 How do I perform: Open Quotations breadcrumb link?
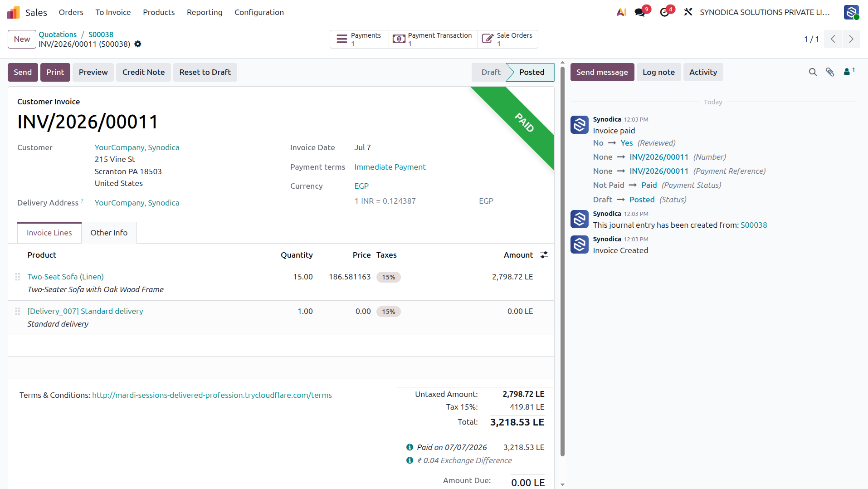tap(58, 34)
